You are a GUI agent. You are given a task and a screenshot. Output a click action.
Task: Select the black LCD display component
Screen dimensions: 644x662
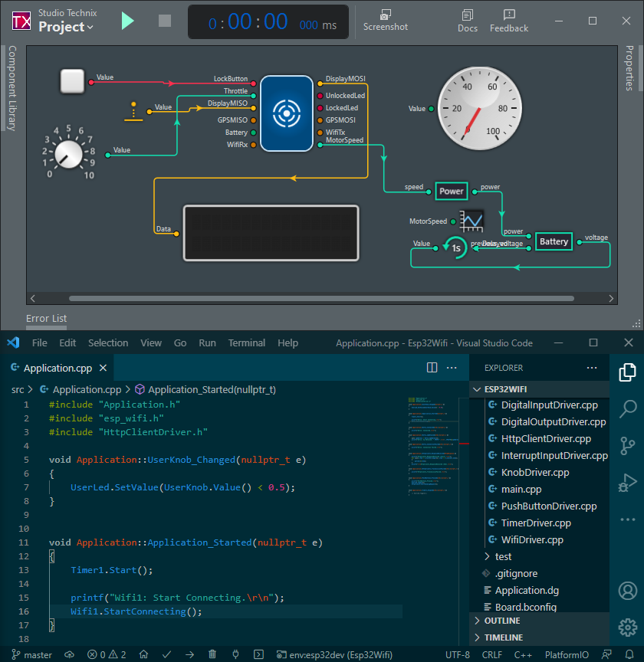tap(271, 233)
